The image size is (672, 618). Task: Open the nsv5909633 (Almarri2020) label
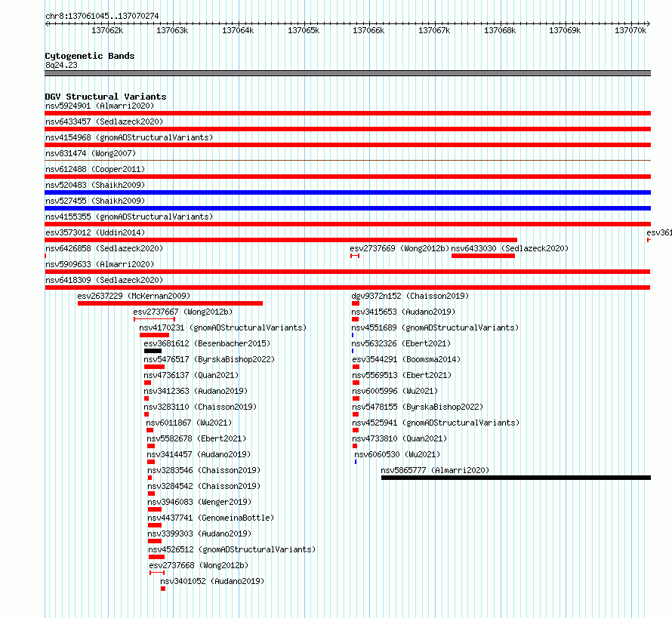[100, 264]
